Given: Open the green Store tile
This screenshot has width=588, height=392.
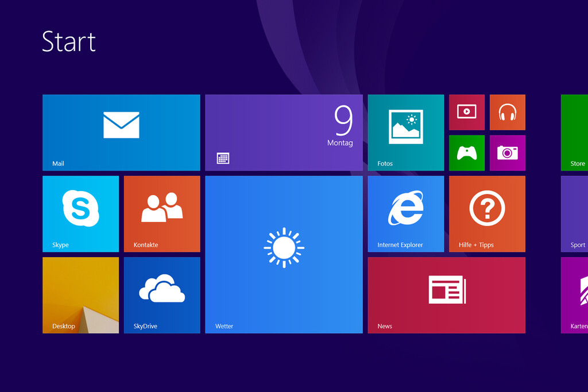Looking at the screenshot, I should (574, 133).
